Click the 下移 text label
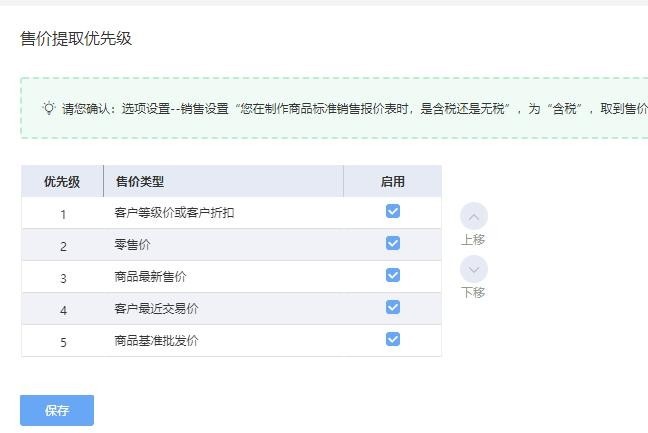 473,293
